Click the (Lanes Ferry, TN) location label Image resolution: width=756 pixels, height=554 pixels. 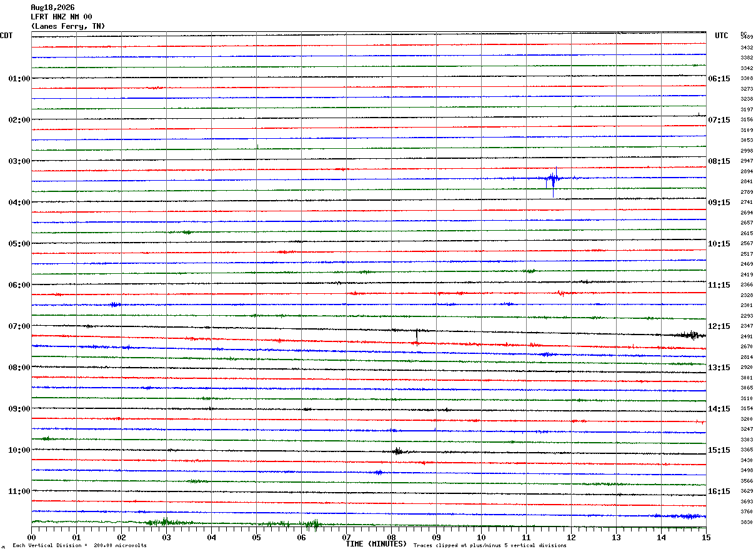[x=68, y=26]
